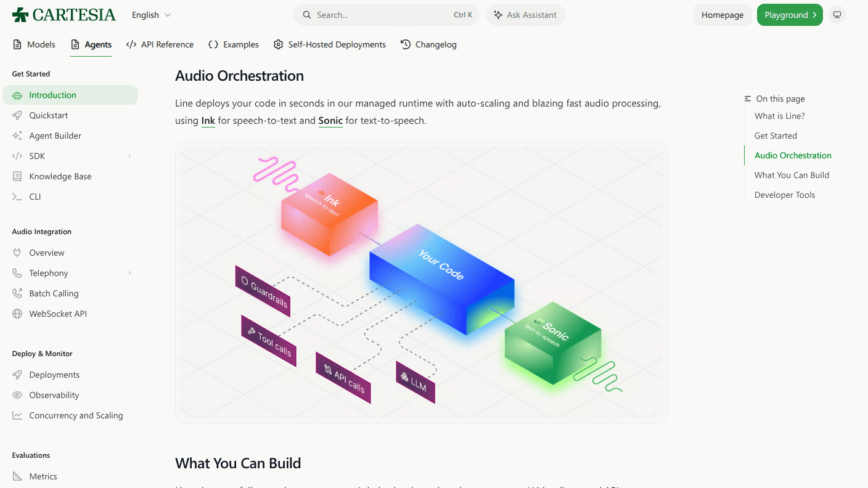868x488 pixels.
Task: Open the Knowledge Base sidebar link
Action: click(70, 176)
